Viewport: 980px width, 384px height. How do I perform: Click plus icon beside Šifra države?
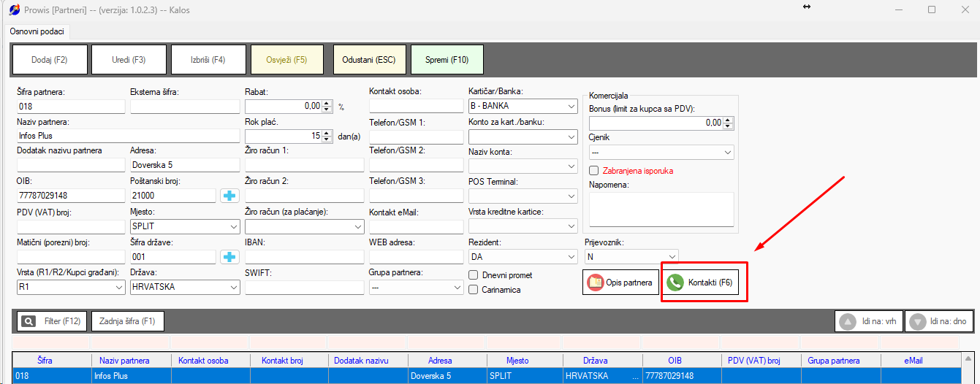(229, 257)
